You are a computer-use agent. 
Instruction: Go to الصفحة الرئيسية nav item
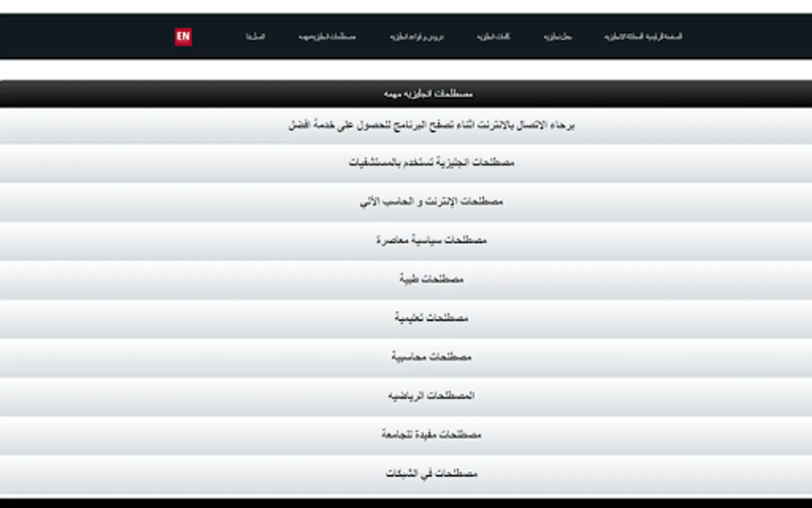pos(643,37)
